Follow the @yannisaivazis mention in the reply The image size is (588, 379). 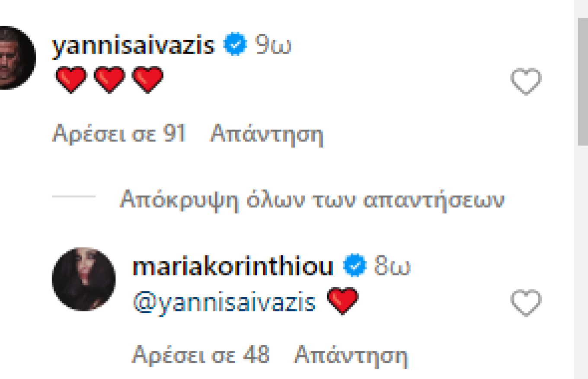pos(224,302)
